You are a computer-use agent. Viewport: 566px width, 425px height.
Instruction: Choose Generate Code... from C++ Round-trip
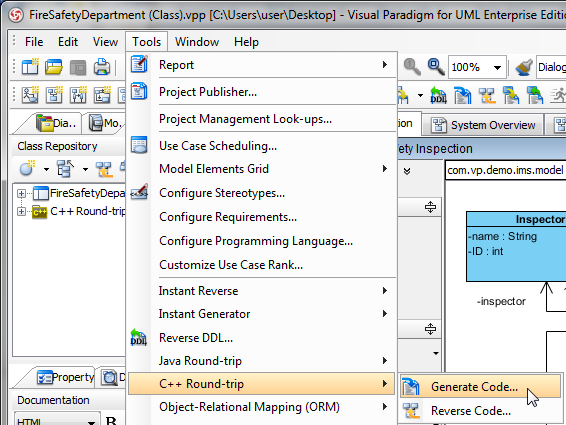(480, 387)
